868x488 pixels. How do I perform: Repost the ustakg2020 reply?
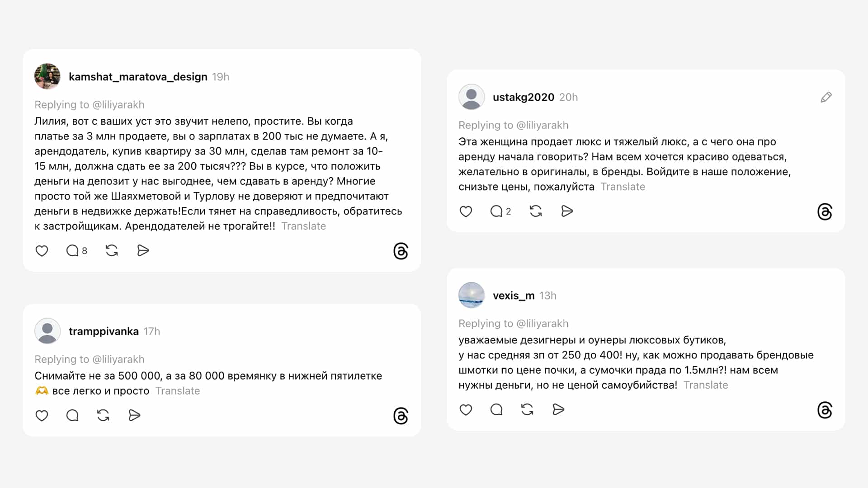(x=536, y=211)
